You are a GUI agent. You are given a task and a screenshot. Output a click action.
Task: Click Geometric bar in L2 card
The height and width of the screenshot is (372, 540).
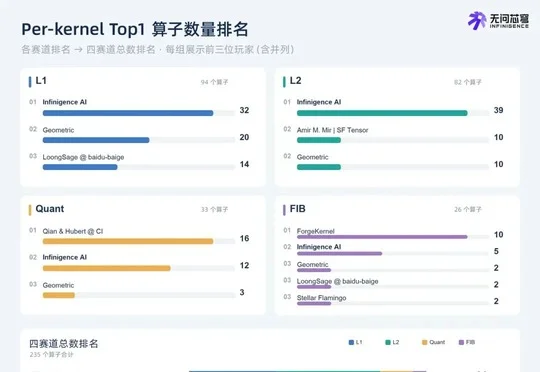pyautogui.click(x=319, y=167)
